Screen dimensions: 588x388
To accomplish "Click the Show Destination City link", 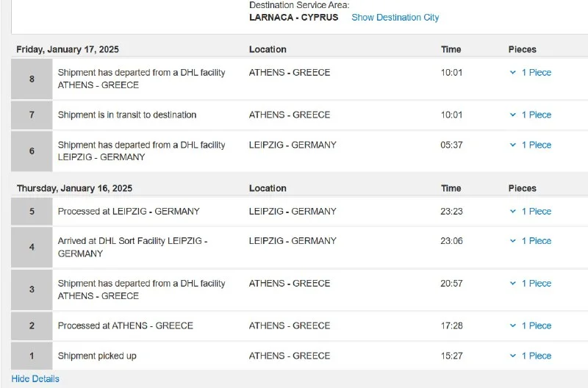I will point(395,18).
